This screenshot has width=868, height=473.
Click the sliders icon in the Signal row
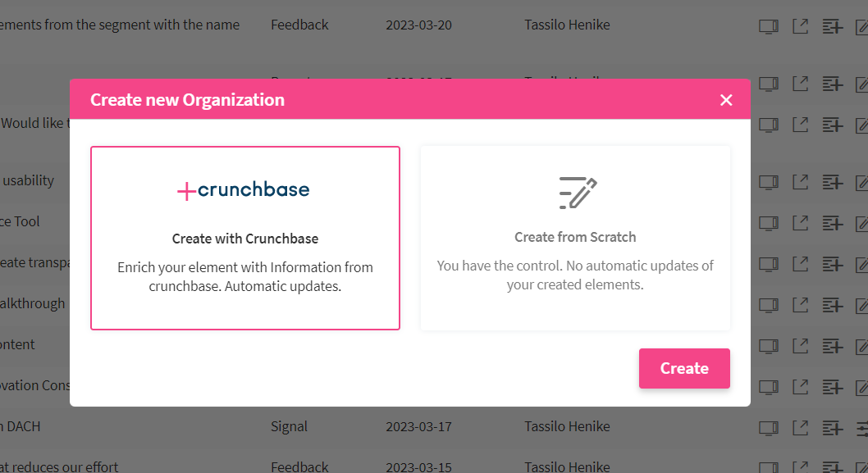pyautogui.click(x=861, y=427)
